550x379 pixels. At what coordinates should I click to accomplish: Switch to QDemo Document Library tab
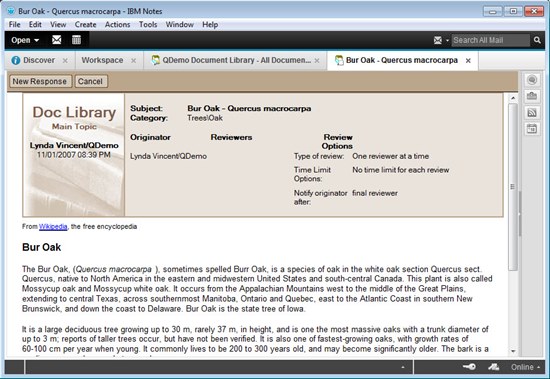236,60
